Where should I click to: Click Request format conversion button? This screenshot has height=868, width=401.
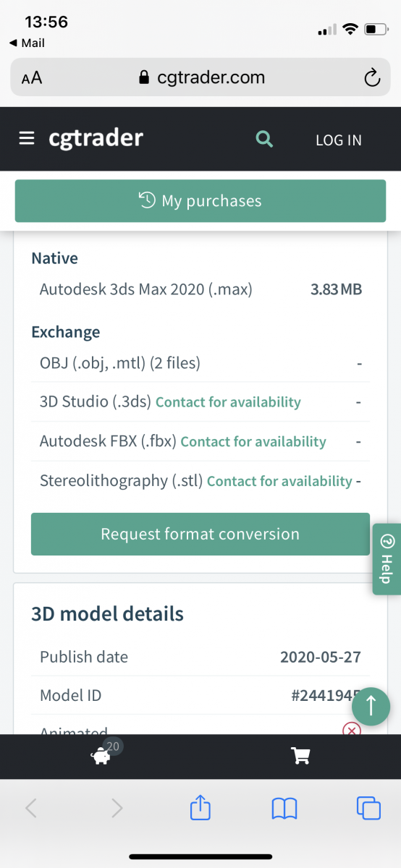coord(200,535)
